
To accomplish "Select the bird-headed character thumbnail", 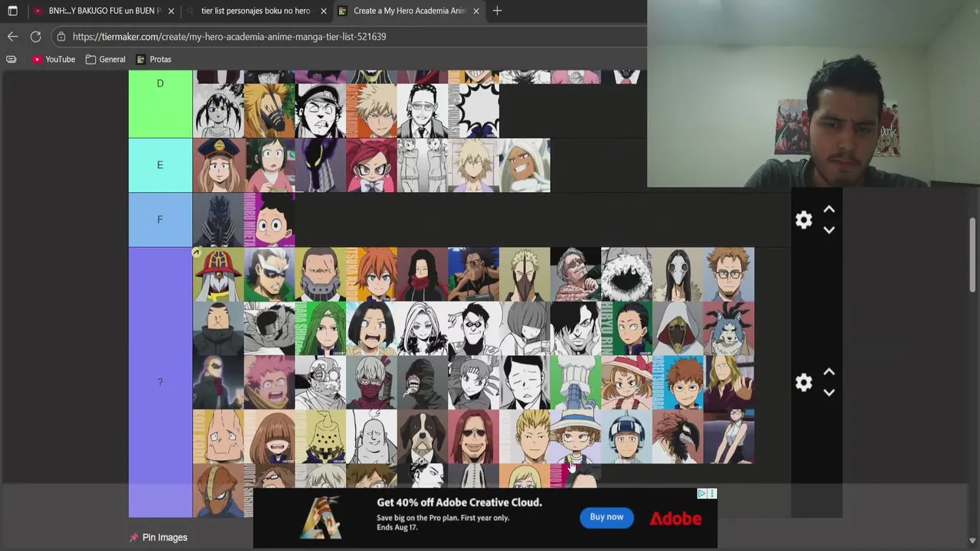I will pos(678,437).
